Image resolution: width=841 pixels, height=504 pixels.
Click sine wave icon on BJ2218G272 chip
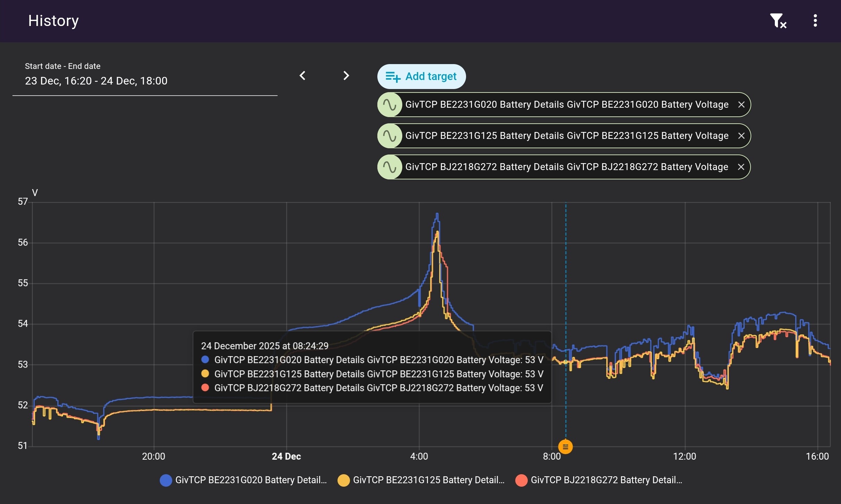(x=389, y=167)
